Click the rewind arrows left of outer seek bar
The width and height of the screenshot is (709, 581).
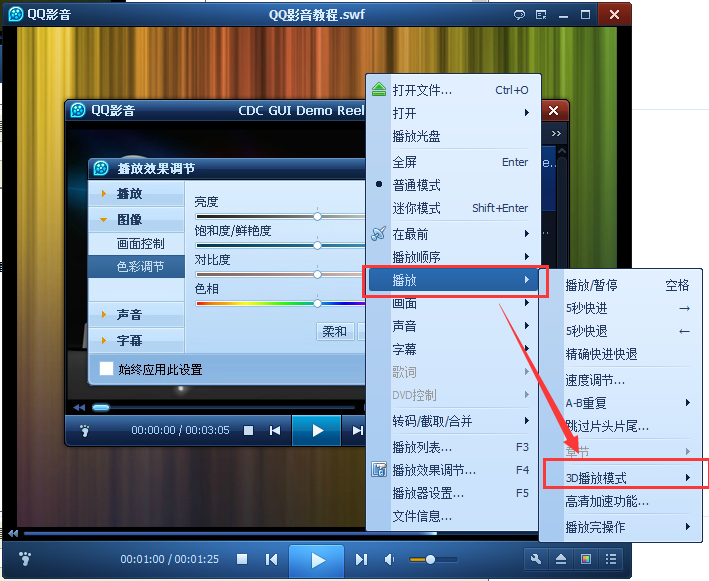(13, 534)
